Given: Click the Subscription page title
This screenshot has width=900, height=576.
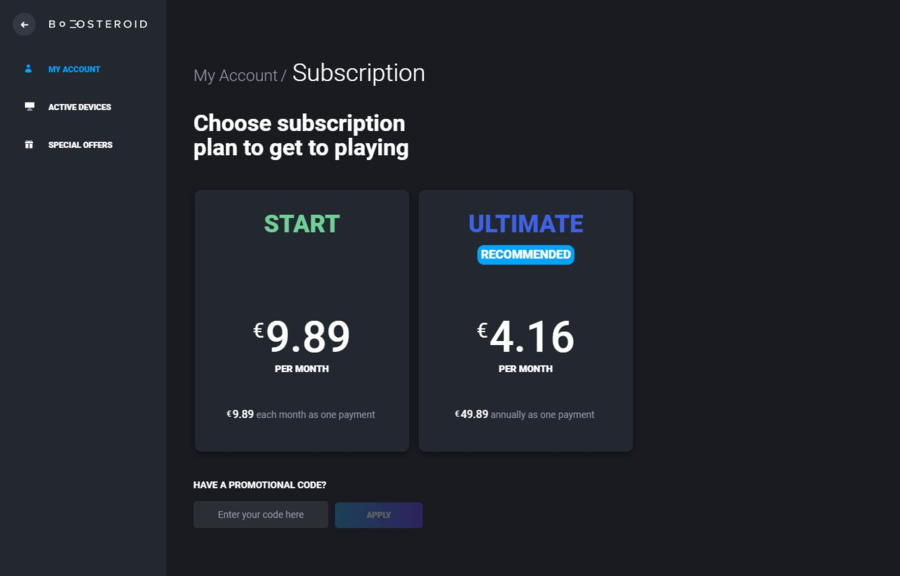Looking at the screenshot, I should 358,73.
